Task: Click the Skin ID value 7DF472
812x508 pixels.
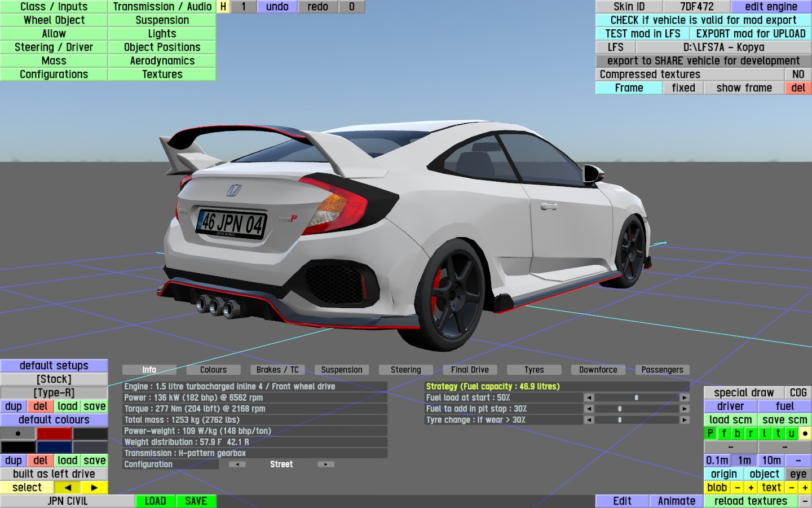Action: (x=697, y=7)
